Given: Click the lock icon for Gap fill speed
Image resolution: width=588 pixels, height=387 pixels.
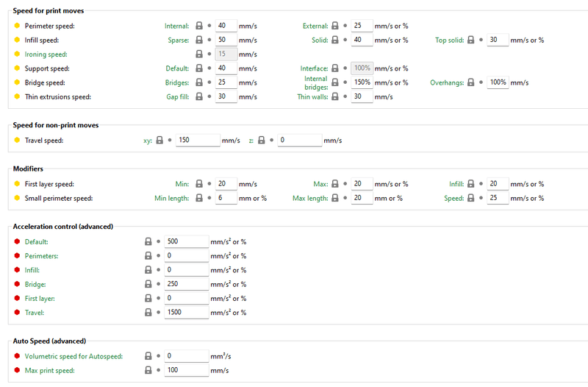Looking at the screenshot, I should pyautogui.click(x=198, y=96).
